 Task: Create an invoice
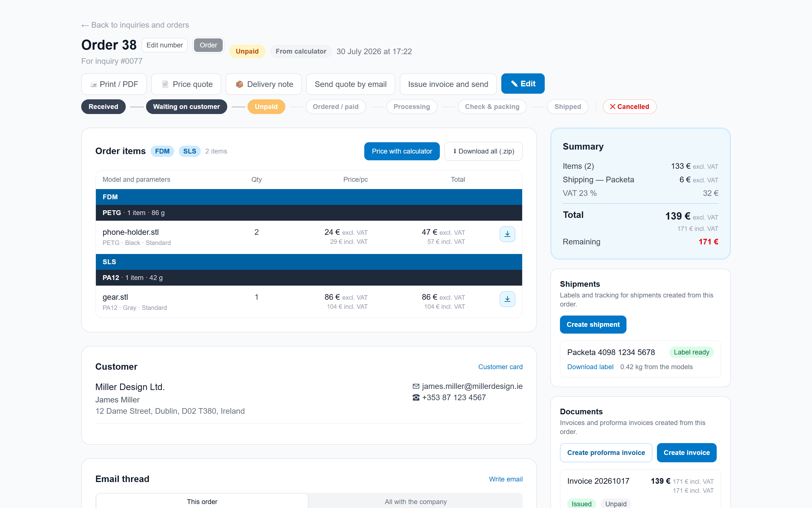(x=687, y=453)
